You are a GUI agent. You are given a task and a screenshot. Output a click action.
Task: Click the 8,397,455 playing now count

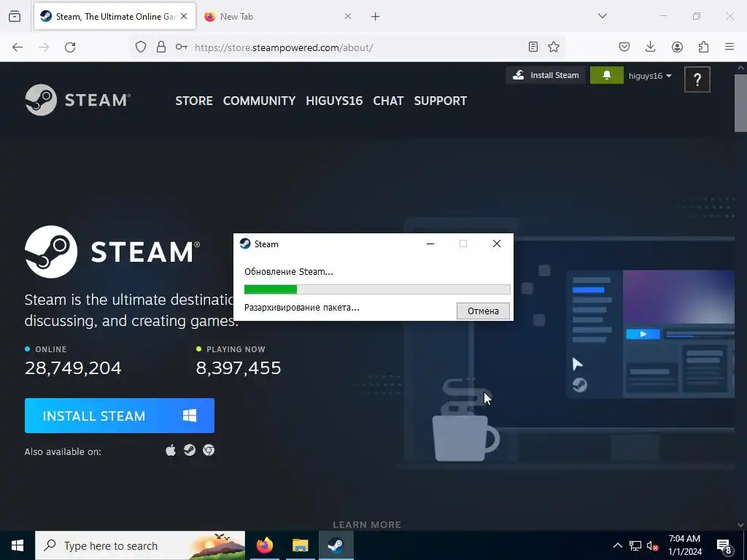tap(239, 368)
